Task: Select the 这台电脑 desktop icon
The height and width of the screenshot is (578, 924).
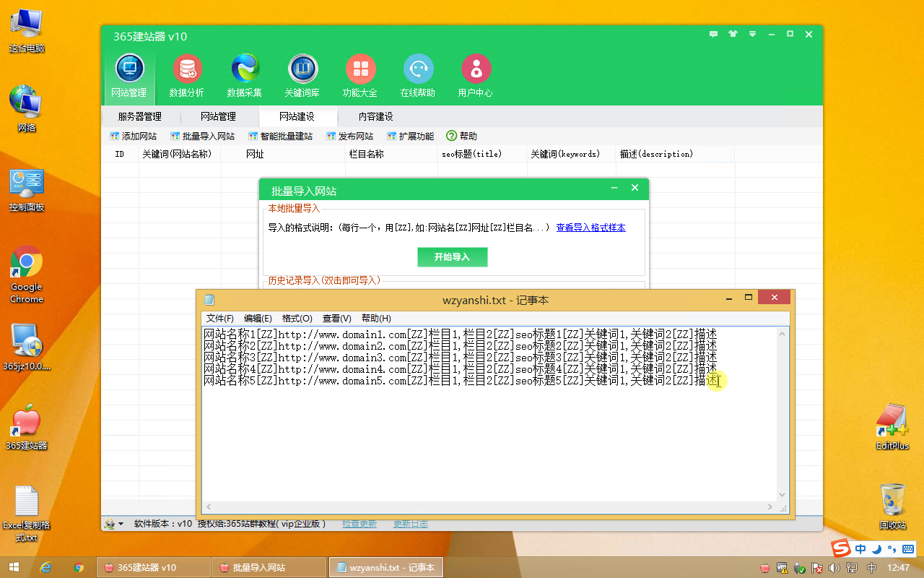Action: [x=27, y=32]
